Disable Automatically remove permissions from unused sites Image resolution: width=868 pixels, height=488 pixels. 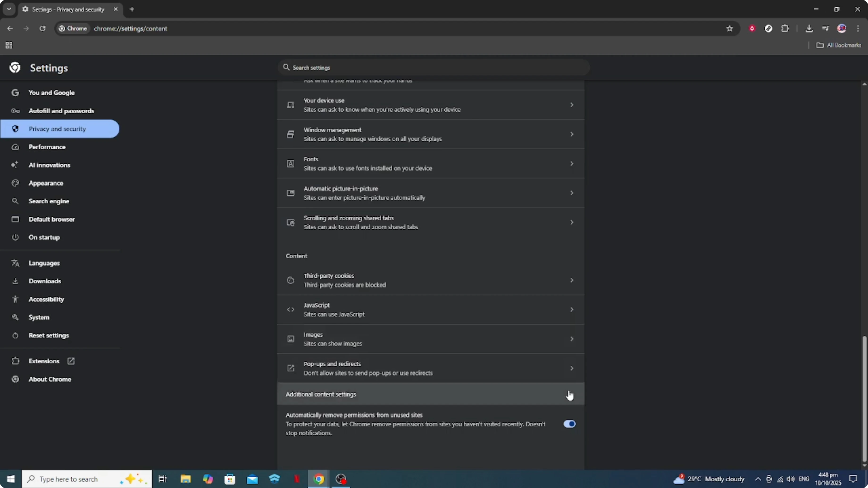(569, 424)
